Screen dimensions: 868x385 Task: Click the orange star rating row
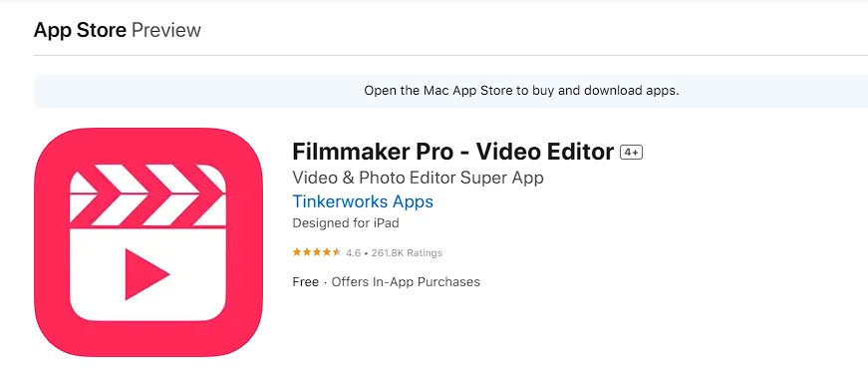click(317, 252)
